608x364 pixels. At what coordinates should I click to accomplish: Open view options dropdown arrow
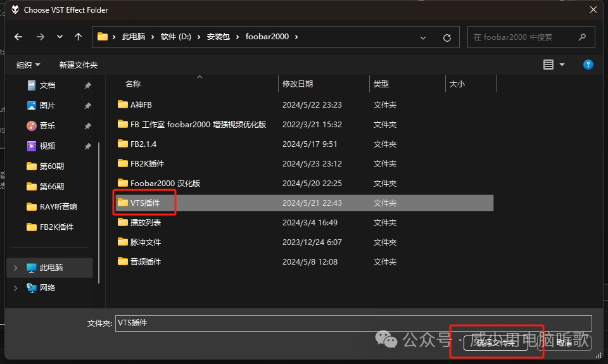click(562, 65)
